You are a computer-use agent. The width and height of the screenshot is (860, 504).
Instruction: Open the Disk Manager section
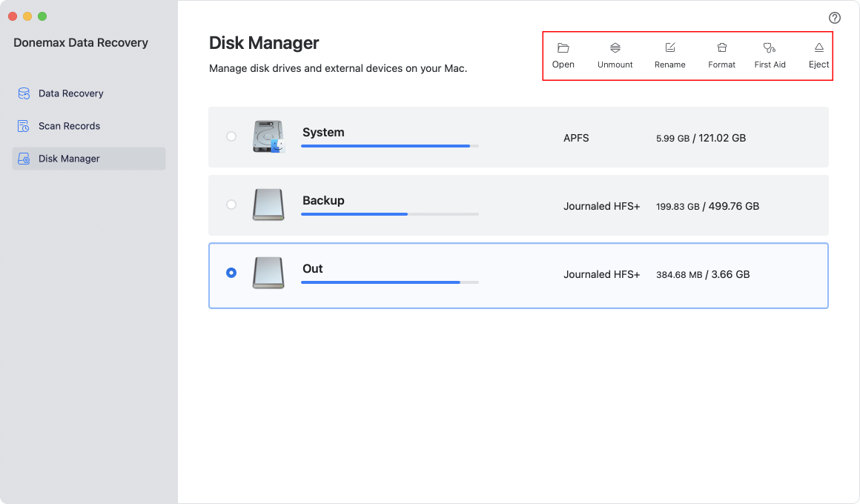tap(70, 159)
